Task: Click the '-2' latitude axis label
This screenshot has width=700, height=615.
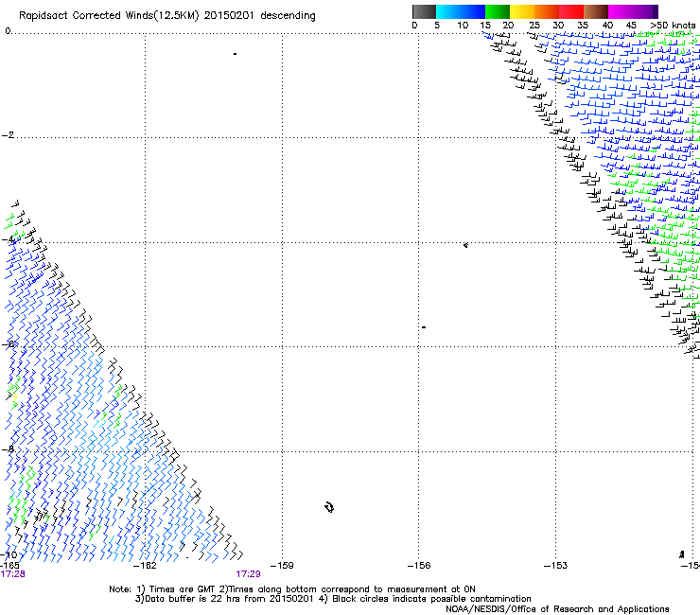Action: (x=8, y=135)
